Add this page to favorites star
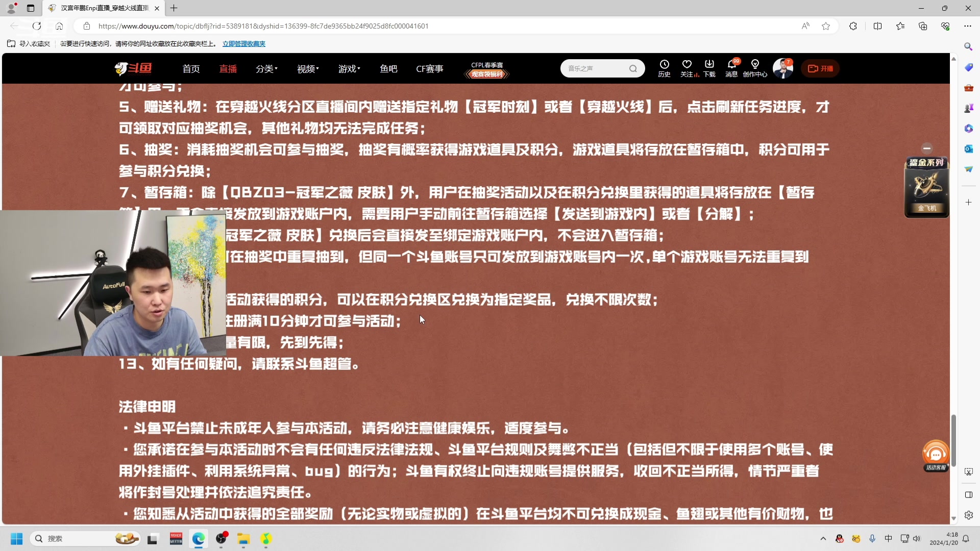Image resolution: width=980 pixels, height=551 pixels. 826,26
